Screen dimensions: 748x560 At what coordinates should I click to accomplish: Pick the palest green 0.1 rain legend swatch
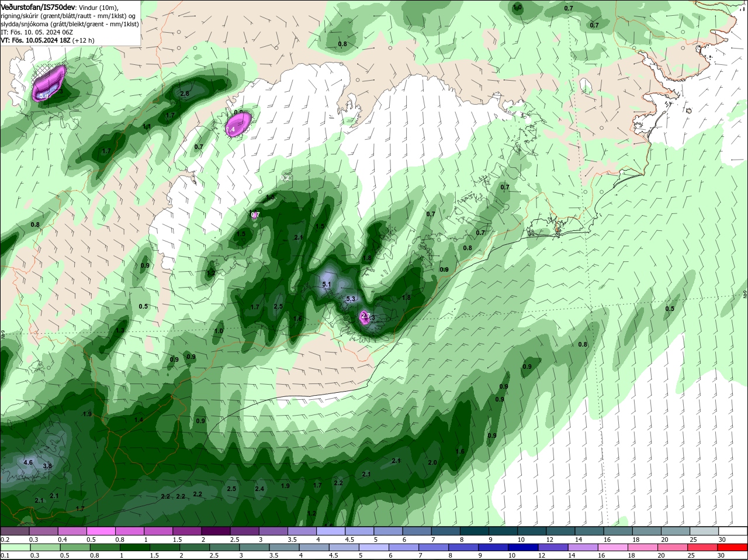coord(15,548)
